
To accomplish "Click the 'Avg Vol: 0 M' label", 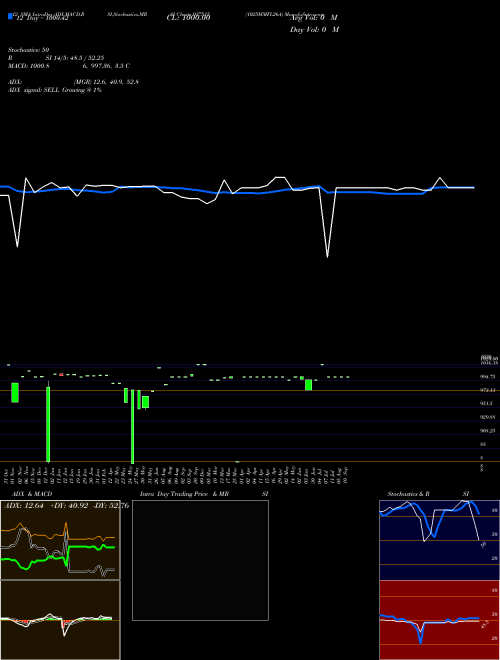I will click(313, 18).
